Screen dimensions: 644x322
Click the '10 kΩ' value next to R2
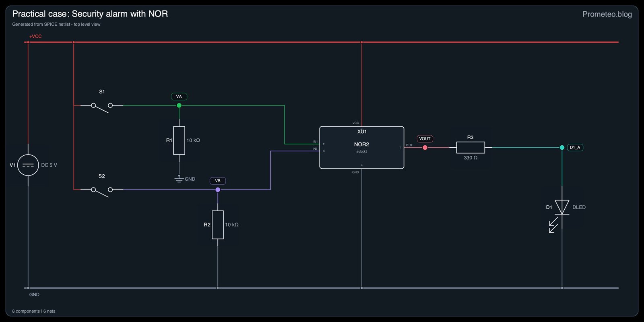coord(232,225)
